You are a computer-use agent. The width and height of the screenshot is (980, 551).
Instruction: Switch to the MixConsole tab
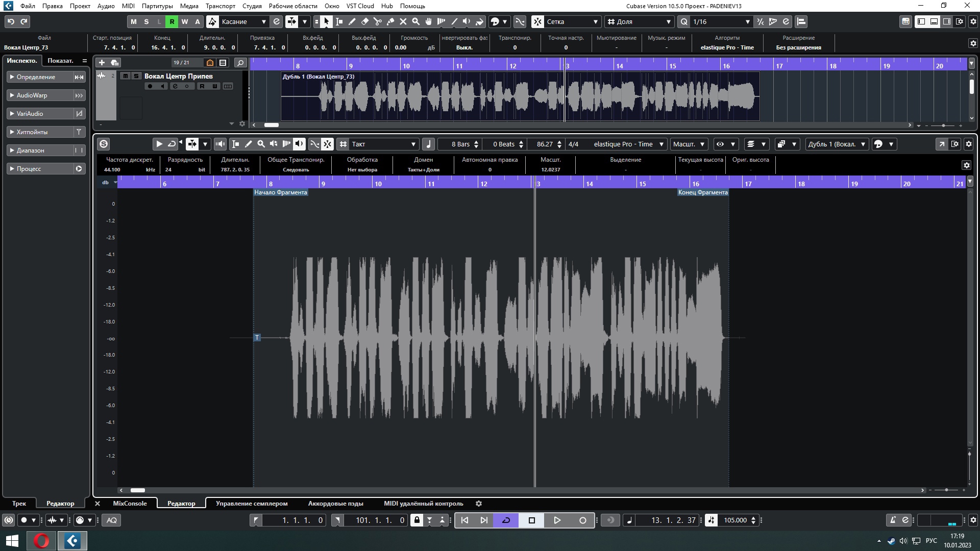tap(130, 504)
